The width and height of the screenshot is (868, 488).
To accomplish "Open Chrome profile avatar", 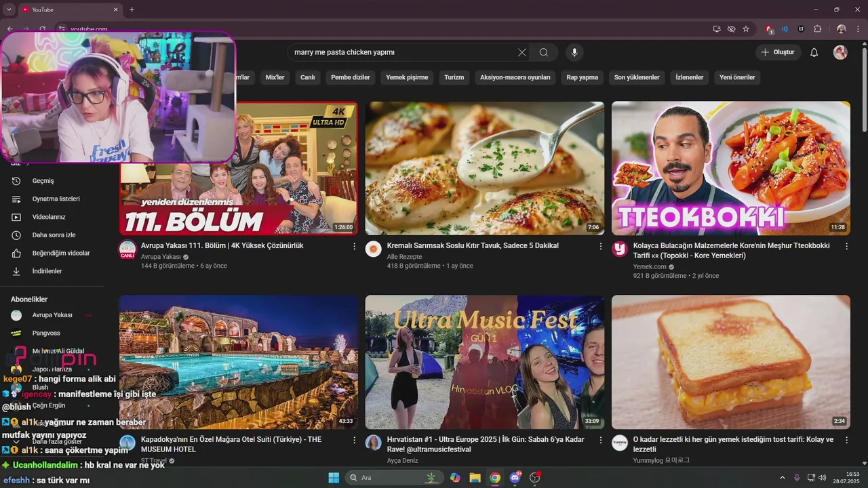I will (842, 29).
